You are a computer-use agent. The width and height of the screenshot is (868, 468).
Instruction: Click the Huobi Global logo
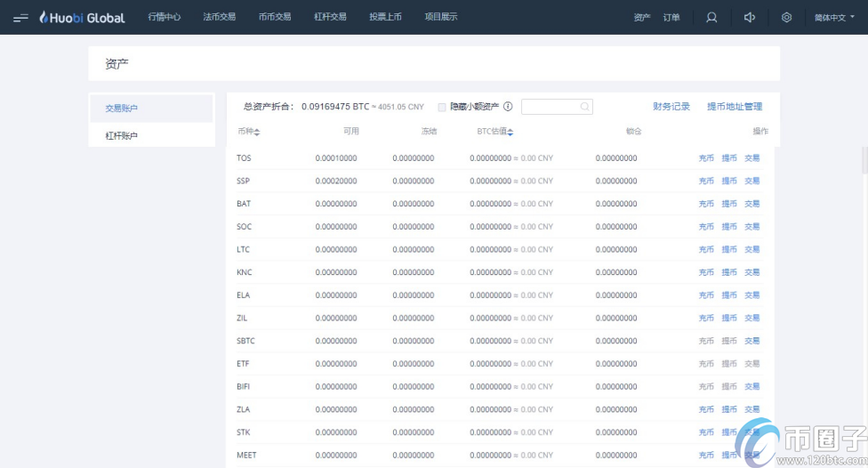click(82, 18)
